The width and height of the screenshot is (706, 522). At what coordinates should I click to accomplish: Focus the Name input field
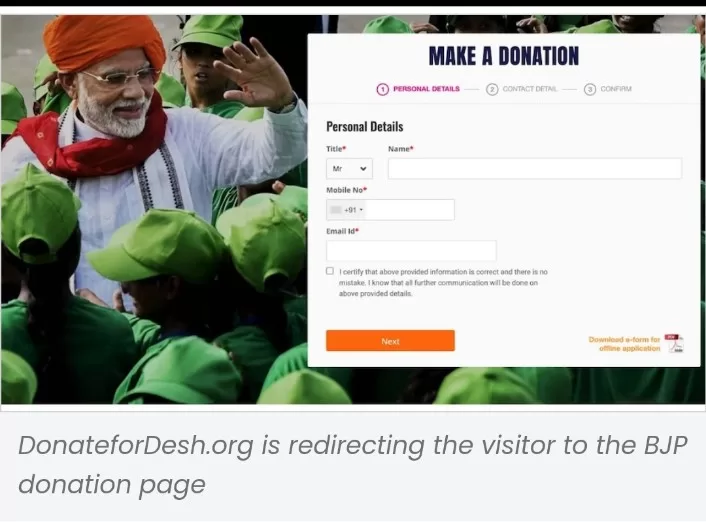click(x=534, y=168)
